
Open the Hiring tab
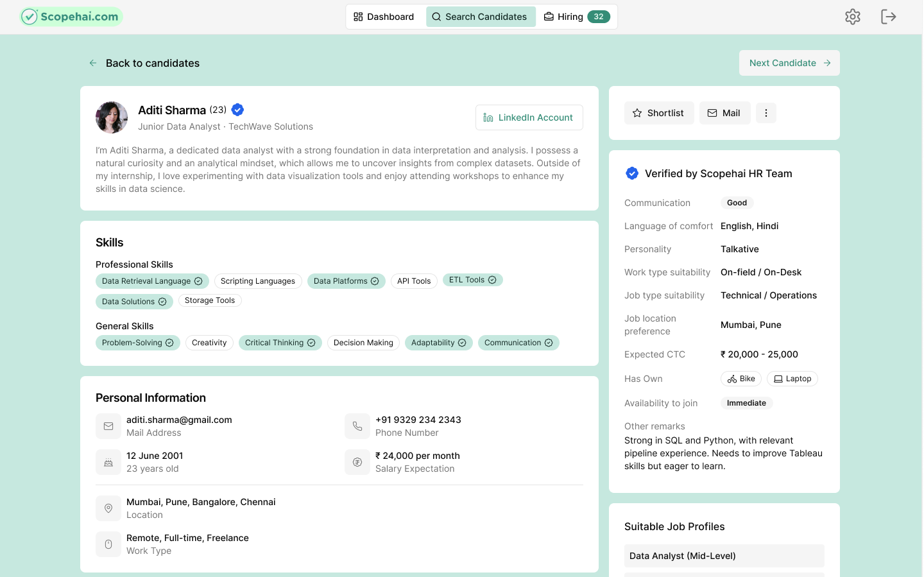point(576,17)
